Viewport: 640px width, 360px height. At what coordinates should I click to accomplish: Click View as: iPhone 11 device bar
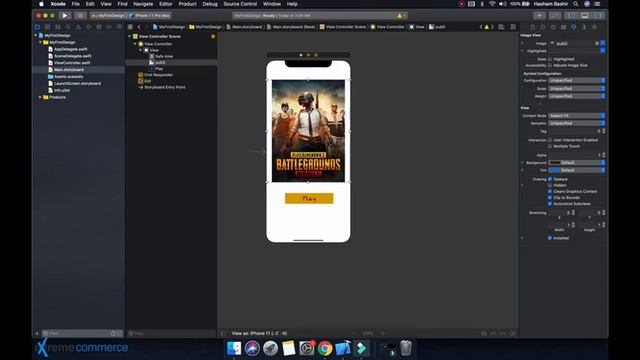click(x=260, y=333)
